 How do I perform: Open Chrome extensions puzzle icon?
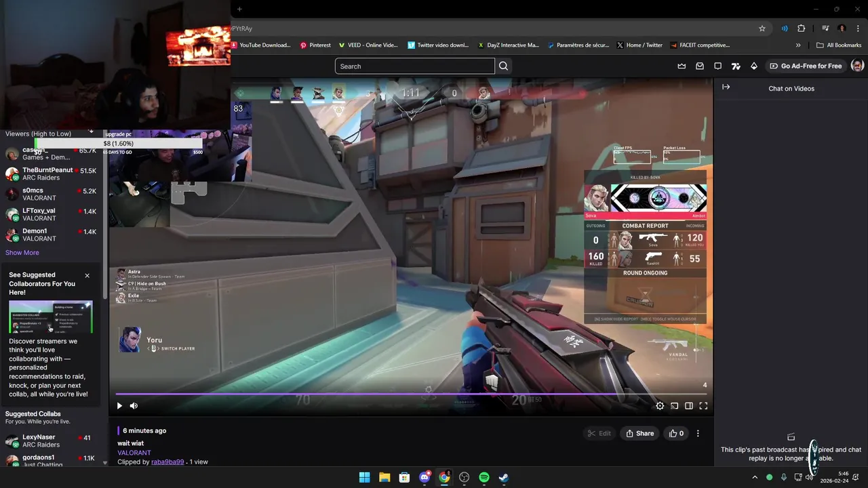point(802,28)
